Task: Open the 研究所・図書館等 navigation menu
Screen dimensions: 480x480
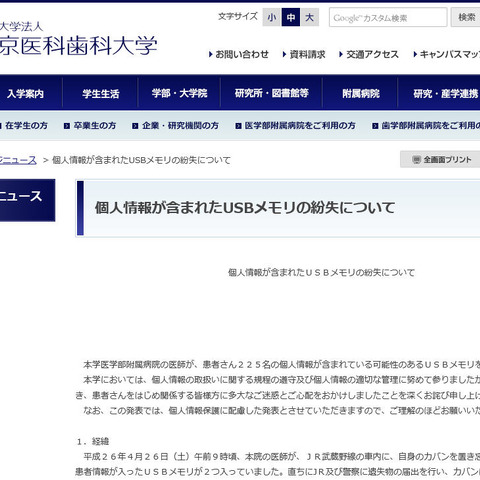Action: click(x=272, y=93)
